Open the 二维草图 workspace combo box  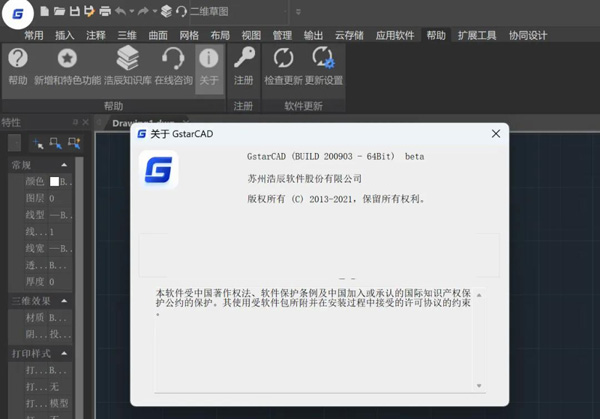(239, 11)
